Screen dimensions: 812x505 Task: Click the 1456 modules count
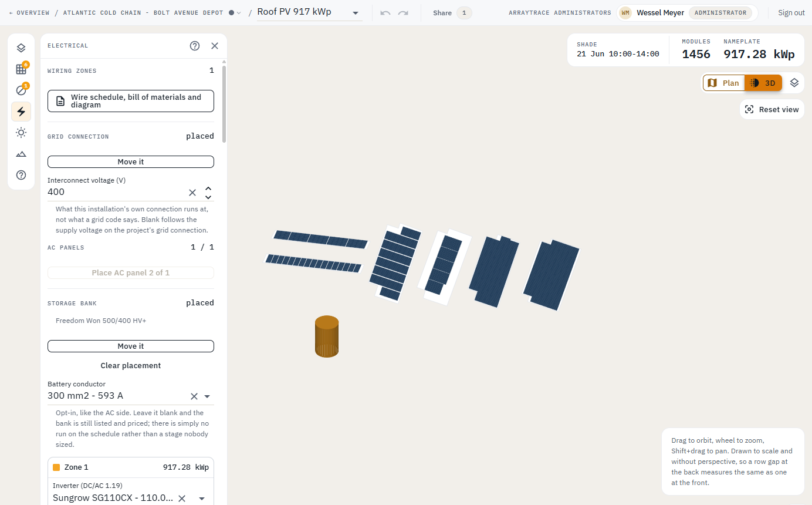[696, 55]
